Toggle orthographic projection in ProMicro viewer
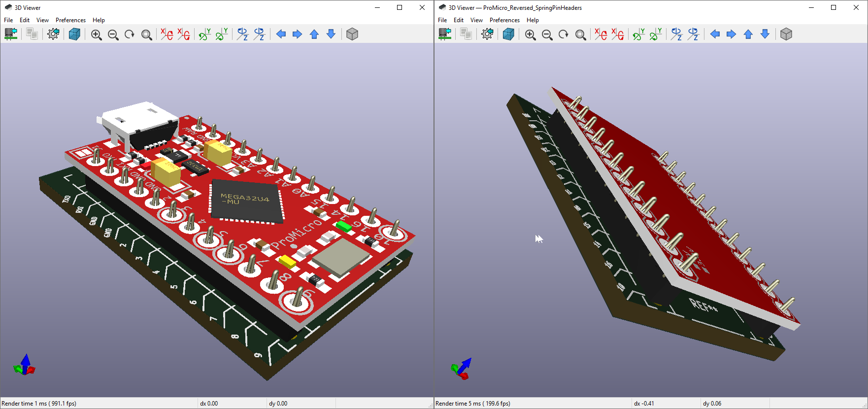868x409 pixels. [786, 34]
